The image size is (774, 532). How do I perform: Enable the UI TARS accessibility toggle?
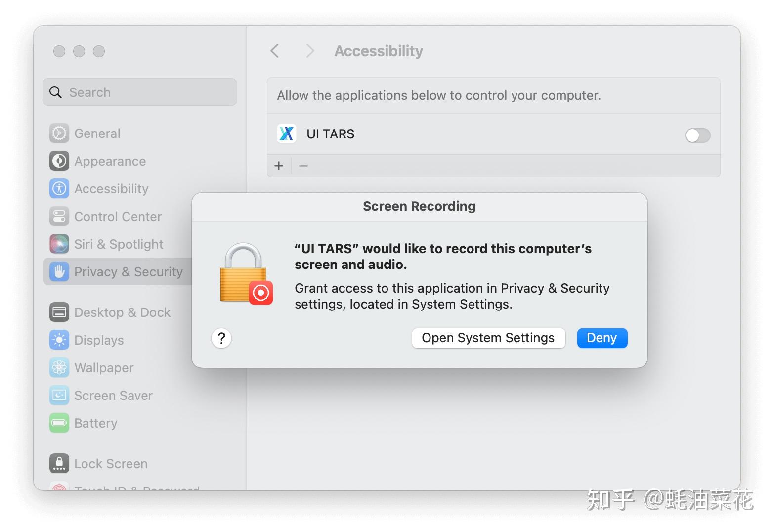pyautogui.click(x=697, y=135)
